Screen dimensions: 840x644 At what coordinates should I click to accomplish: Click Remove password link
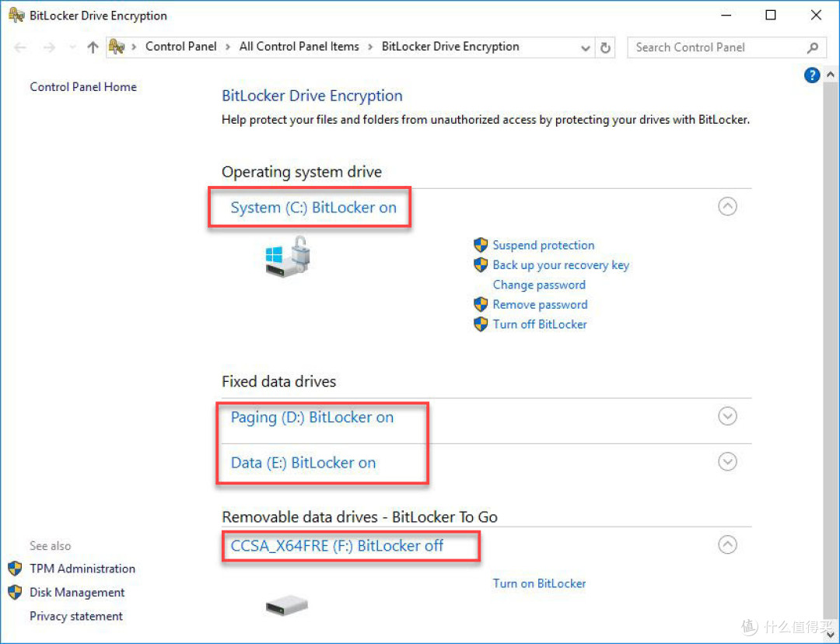[540, 305]
